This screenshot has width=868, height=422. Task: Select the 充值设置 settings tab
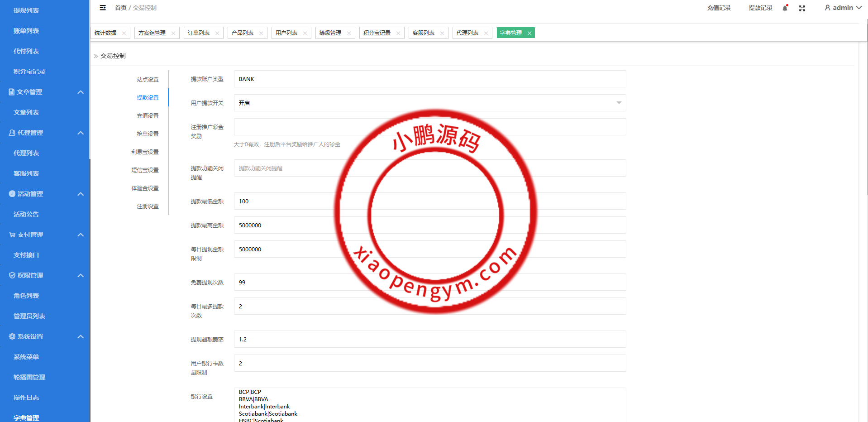pos(148,116)
